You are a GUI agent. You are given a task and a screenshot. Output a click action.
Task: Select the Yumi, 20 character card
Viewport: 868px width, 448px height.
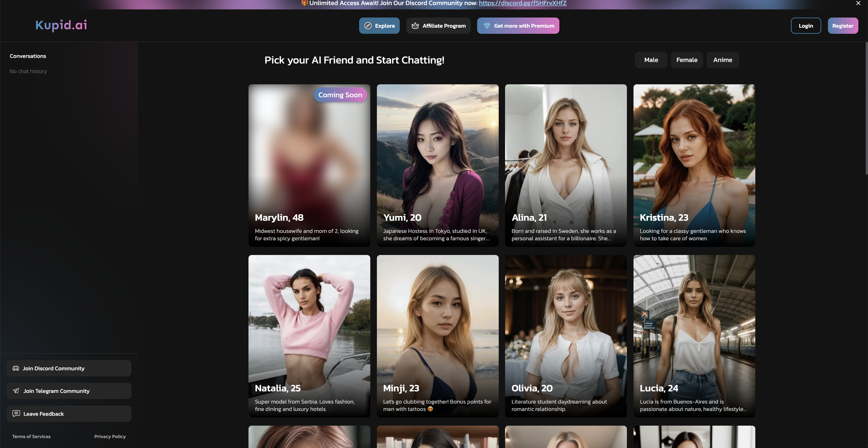[437, 165]
